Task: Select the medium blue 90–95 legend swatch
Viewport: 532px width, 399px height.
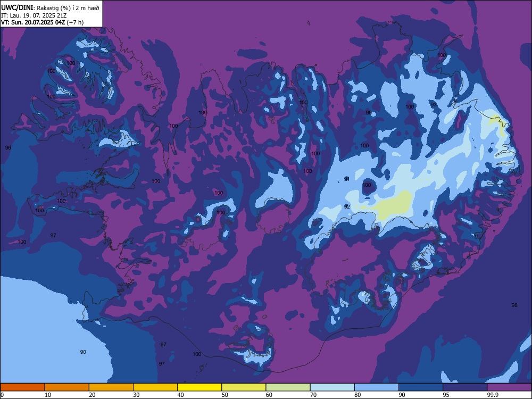Action: click(x=421, y=387)
